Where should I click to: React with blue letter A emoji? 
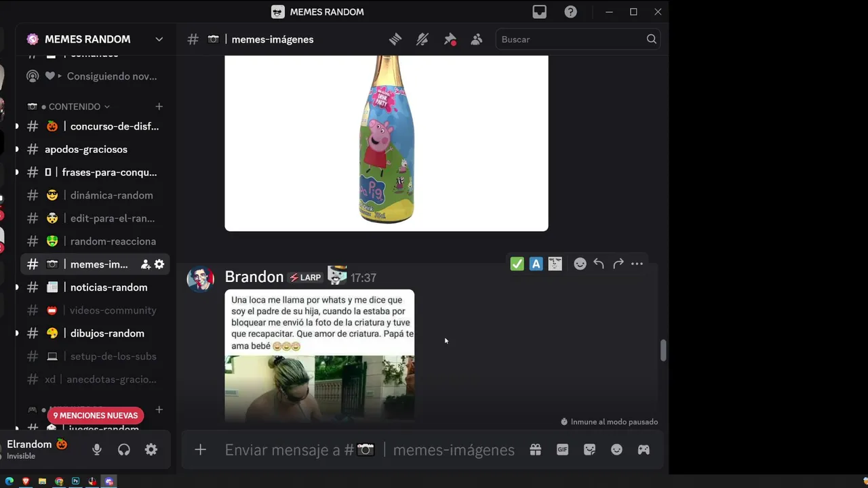coord(536,264)
